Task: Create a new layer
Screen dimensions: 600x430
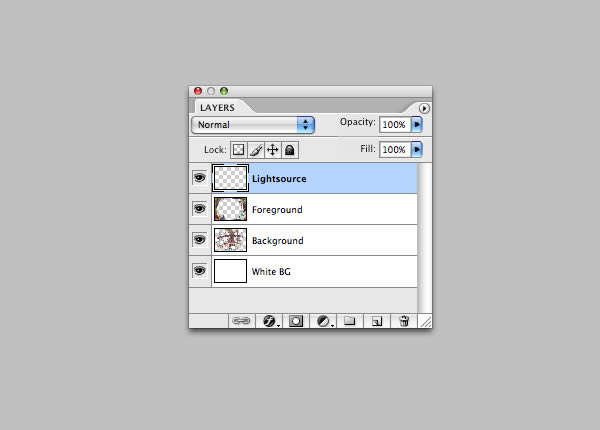Action: coord(377,321)
